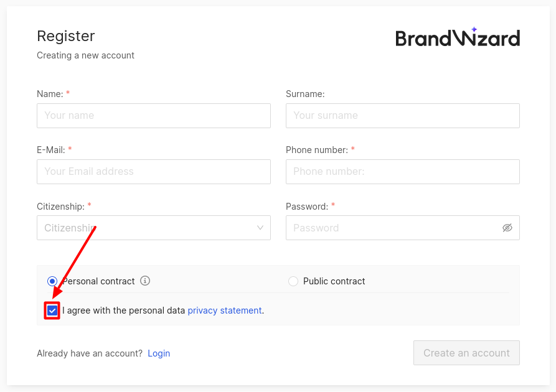Focus the Your name input field

pos(154,116)
